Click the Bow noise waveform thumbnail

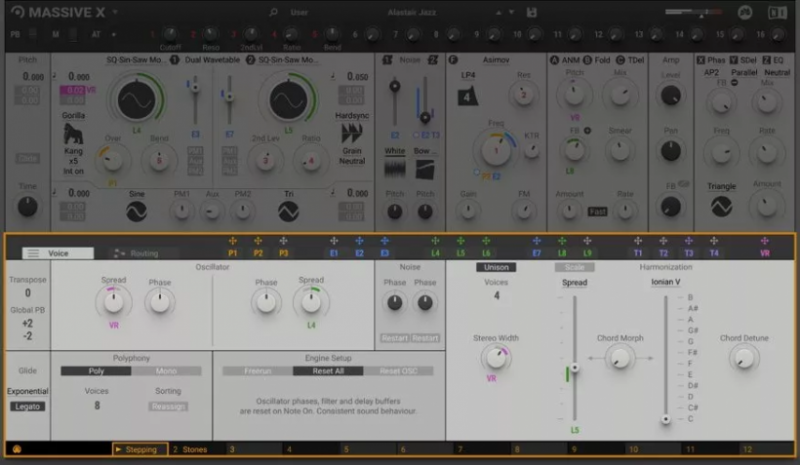[424, 169]
